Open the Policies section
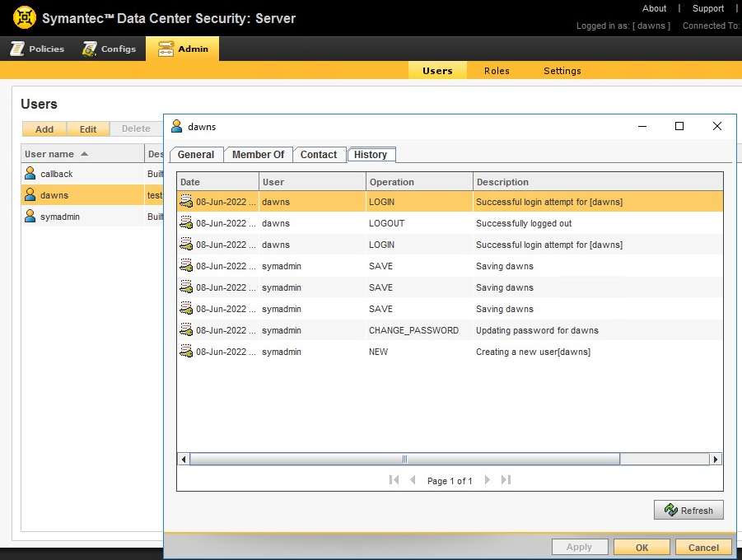The image size is (742, 560). coord(37,49)
